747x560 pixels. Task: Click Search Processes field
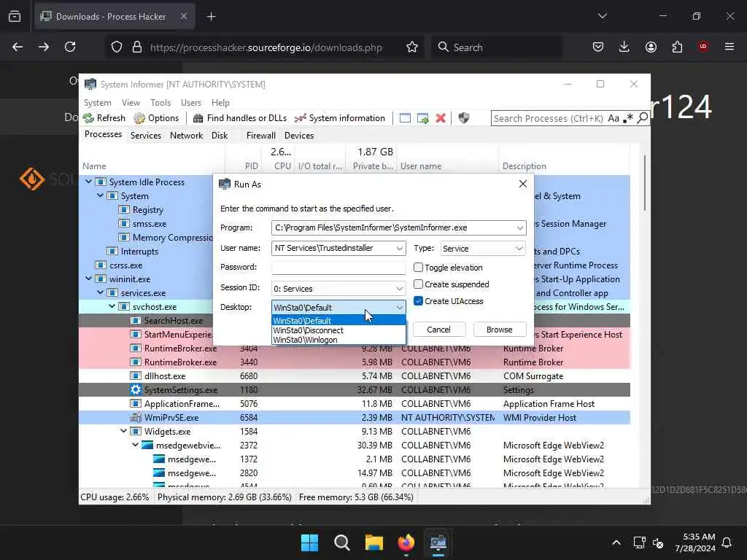[549, 118]
